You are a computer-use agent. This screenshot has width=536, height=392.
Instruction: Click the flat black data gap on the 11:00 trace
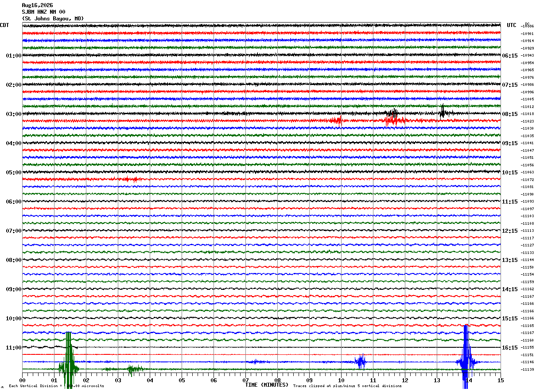[289, 347]
